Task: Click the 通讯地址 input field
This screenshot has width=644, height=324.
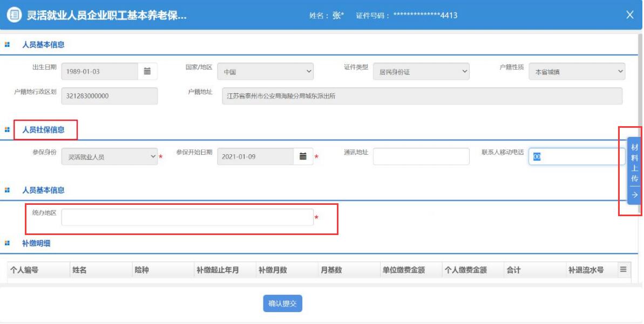Action: [x=421, y=157]
